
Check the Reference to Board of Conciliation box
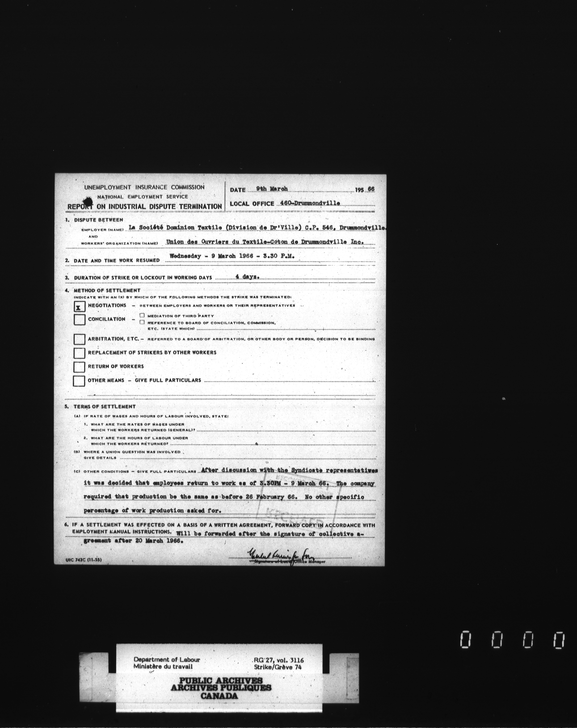click(x=142, y=322)
